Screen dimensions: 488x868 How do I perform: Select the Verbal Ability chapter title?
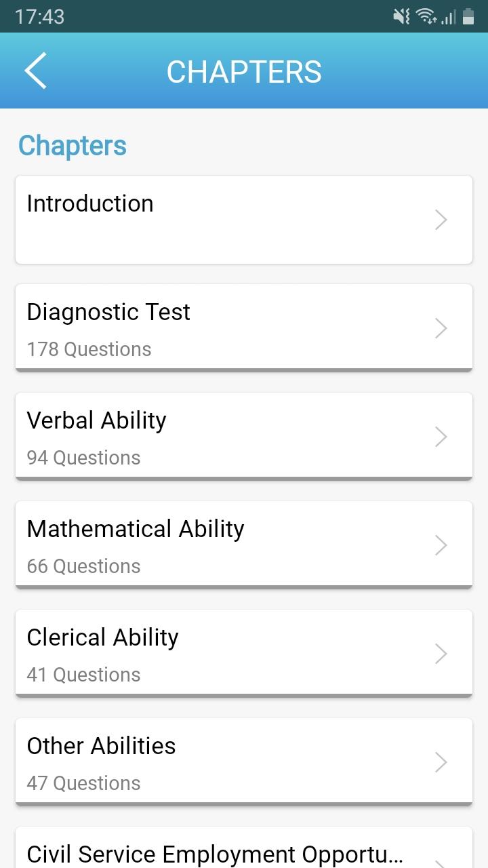96,420
